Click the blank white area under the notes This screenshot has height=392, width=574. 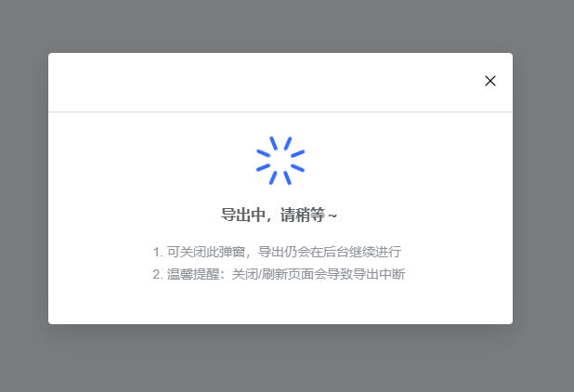pos(280,304)
